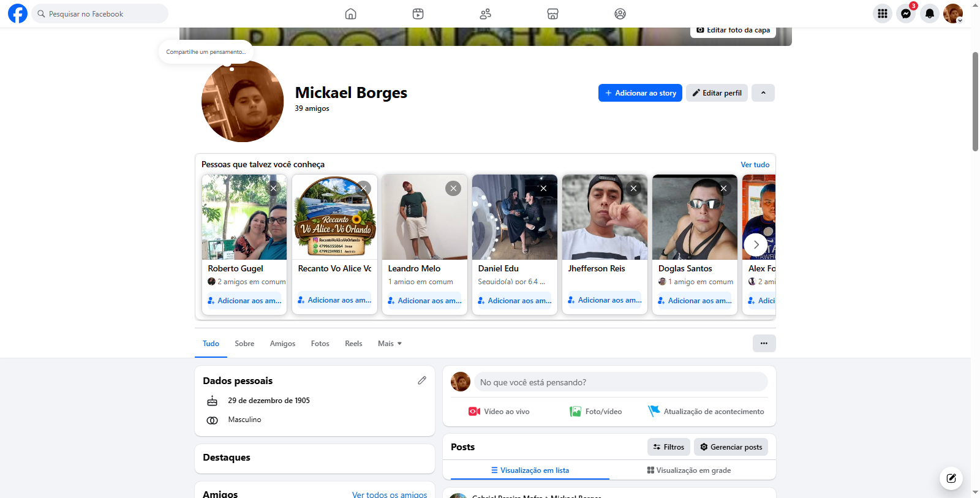Open the posts Filtros button
Screen dimensions: 980x498
click(x=668, y=447)
